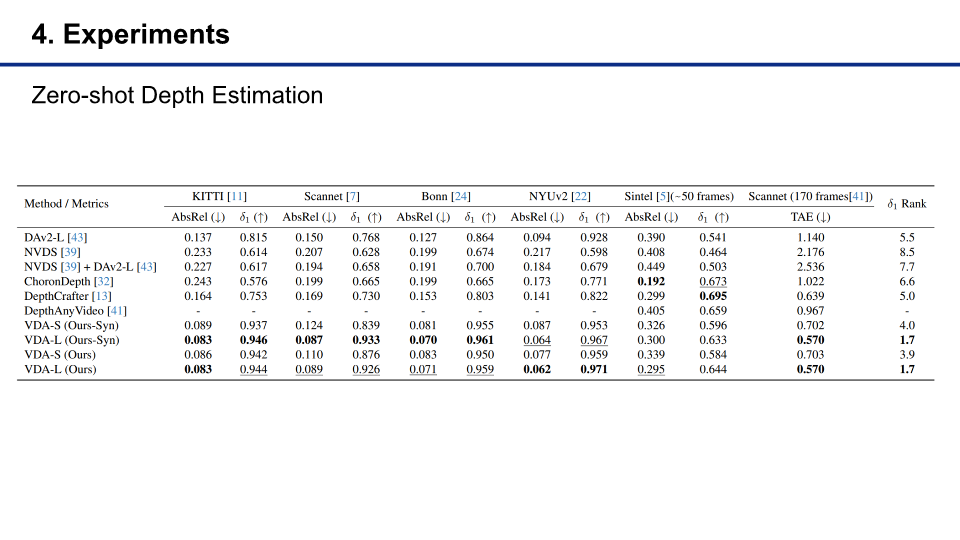Select TAE value 0.639 in DepthCrafter row

810,296
